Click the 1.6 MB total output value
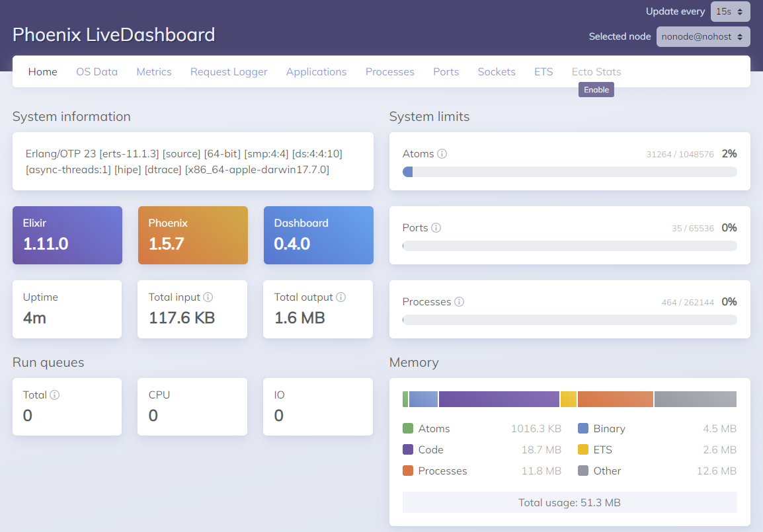This screenshot has height=532, width=763. pyautogui.click(x=300, y=317)
